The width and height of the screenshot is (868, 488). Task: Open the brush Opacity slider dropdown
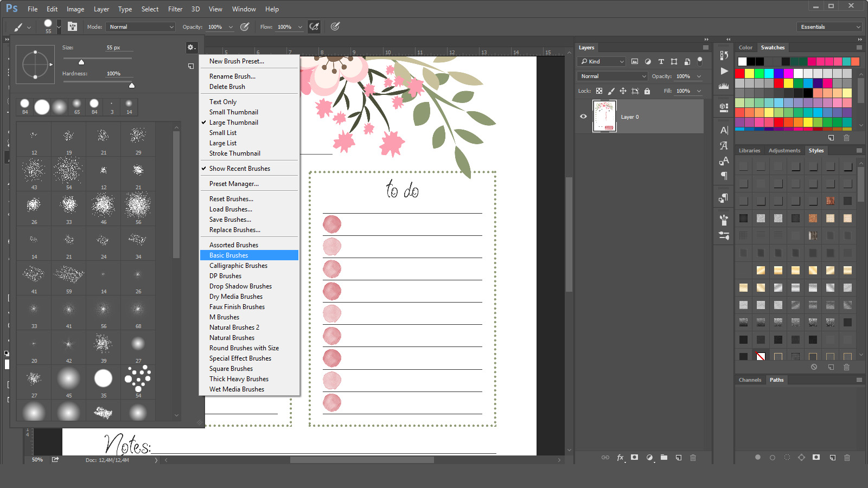(x=231, y=27)
